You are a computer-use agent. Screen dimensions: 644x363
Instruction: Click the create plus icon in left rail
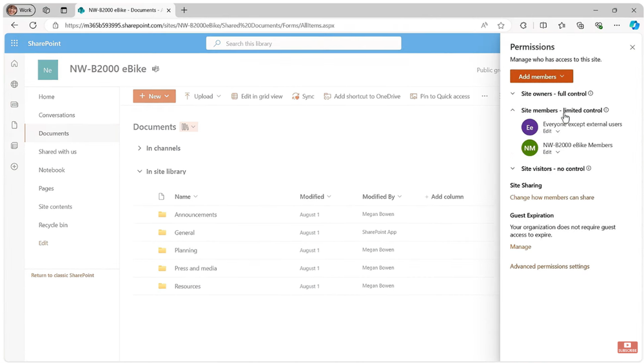(14, 166)
